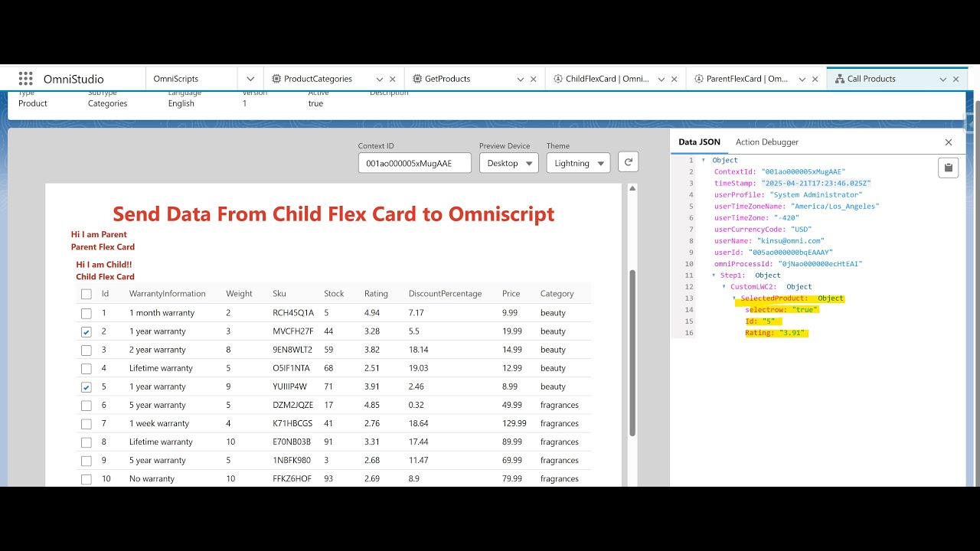Open GetProducts tab dropdown chevron

521,79
